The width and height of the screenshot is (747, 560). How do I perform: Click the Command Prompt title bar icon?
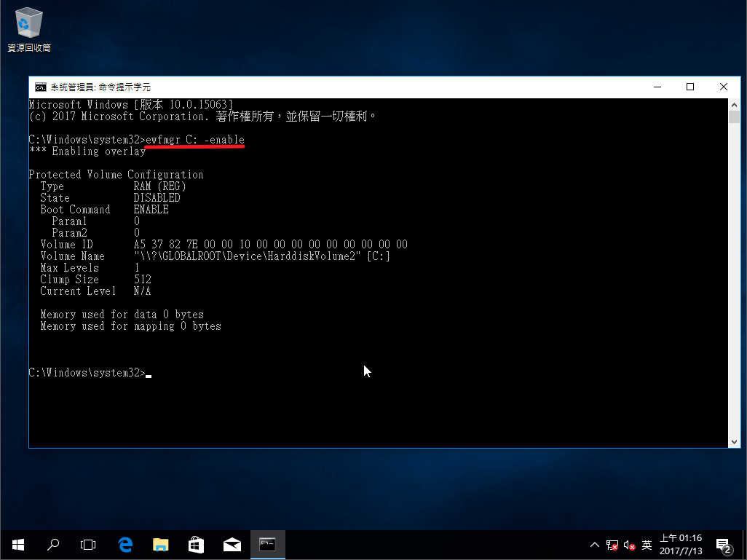[x=41, y=87]
